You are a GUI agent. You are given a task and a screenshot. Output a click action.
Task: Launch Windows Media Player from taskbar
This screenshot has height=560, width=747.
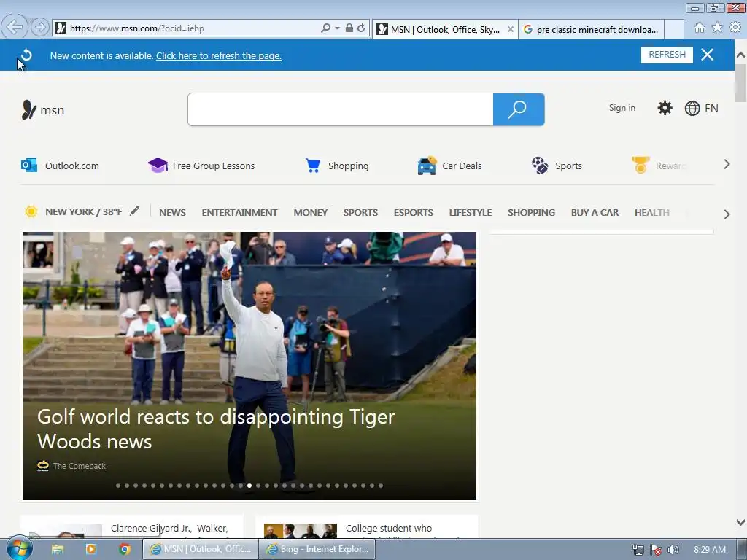point(90,550)
